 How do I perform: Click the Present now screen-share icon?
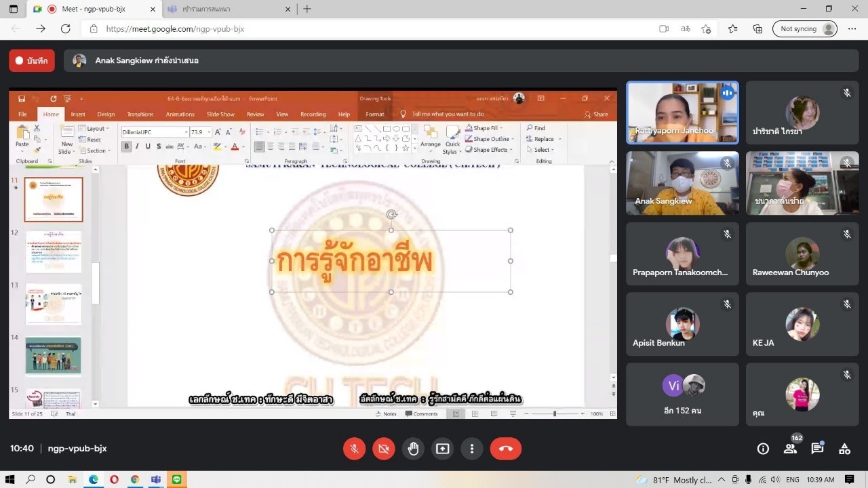443,449
